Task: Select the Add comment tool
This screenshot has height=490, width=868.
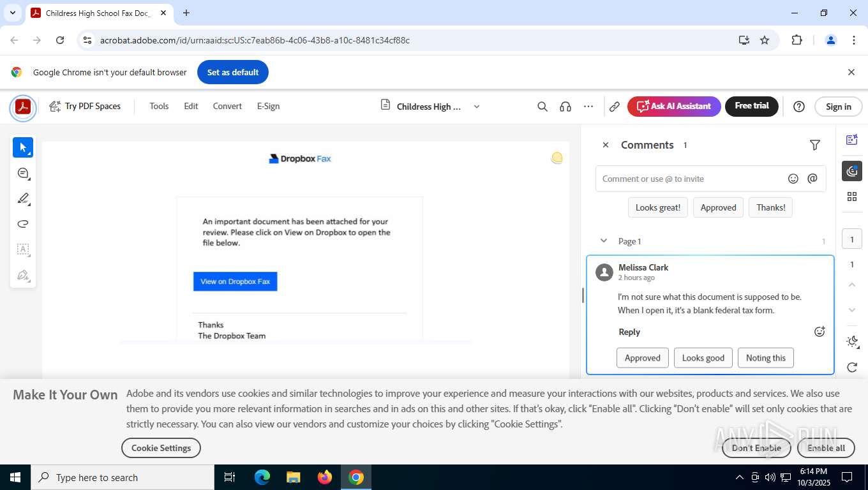Action: click(23, 174)
